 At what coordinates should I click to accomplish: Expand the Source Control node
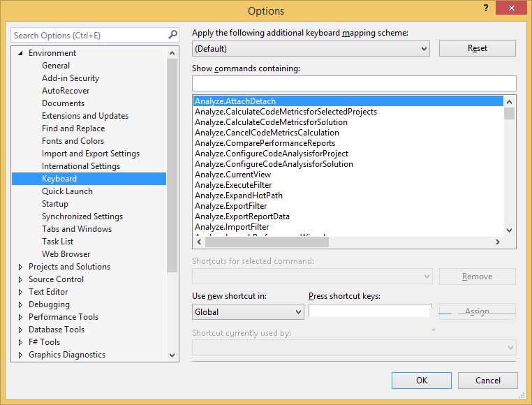(x=20, y=279)
